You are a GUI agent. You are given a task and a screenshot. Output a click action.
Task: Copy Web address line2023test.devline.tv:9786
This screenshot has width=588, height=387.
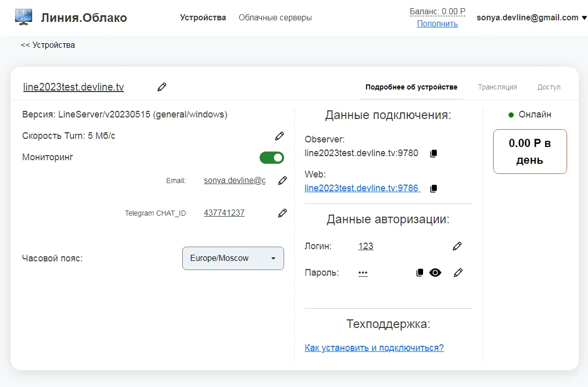pos(434,189)
